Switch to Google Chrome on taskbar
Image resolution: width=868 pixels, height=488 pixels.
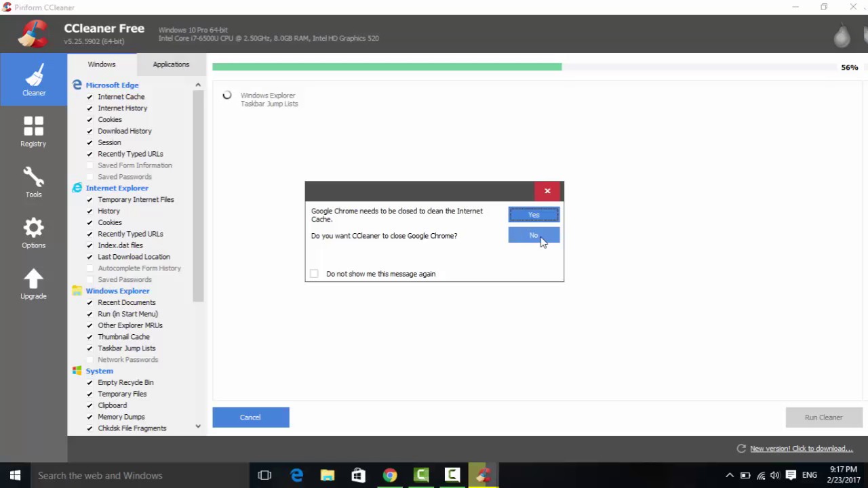point(390,475)
